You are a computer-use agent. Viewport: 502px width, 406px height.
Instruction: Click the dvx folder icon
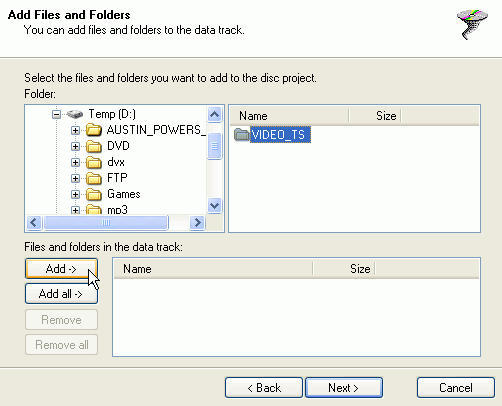(94, 162)
